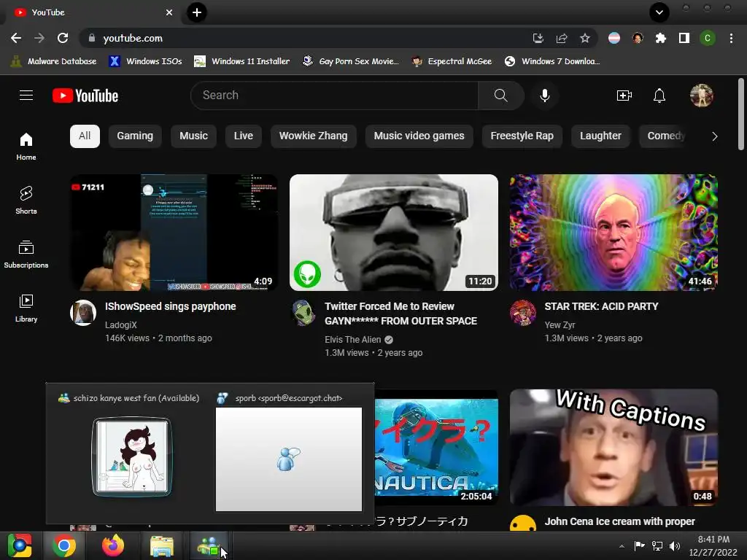
Task: Go to Home in the sidebar
Action: click(26, 146)
